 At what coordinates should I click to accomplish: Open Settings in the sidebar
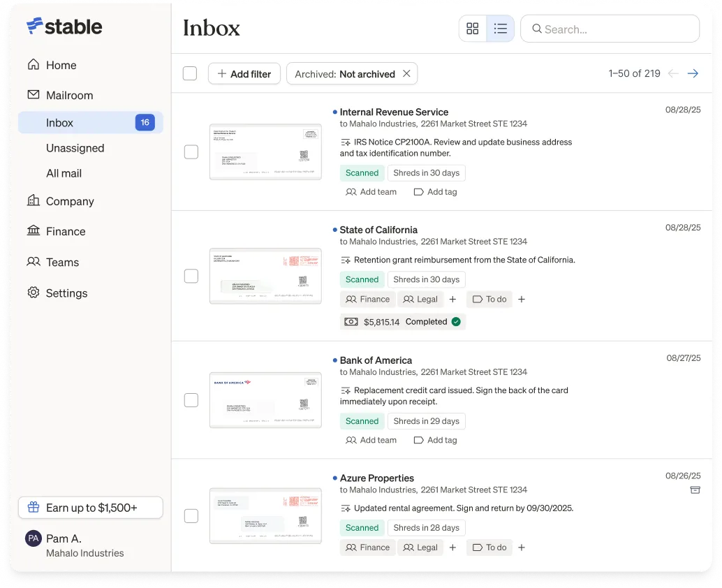[x=57, y=293]
